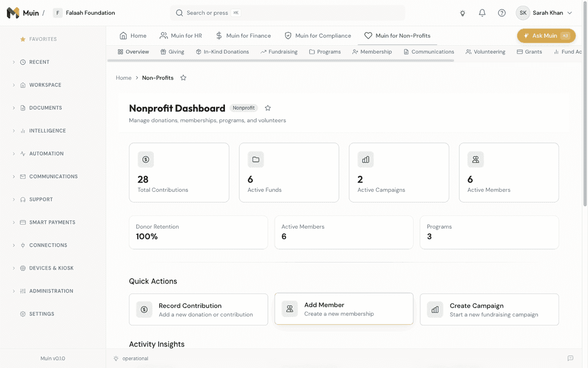Open the In-Kind Donations sub-tab
Image resolution: width=588 pixels, height=368 pixels.
pos(222,52)
